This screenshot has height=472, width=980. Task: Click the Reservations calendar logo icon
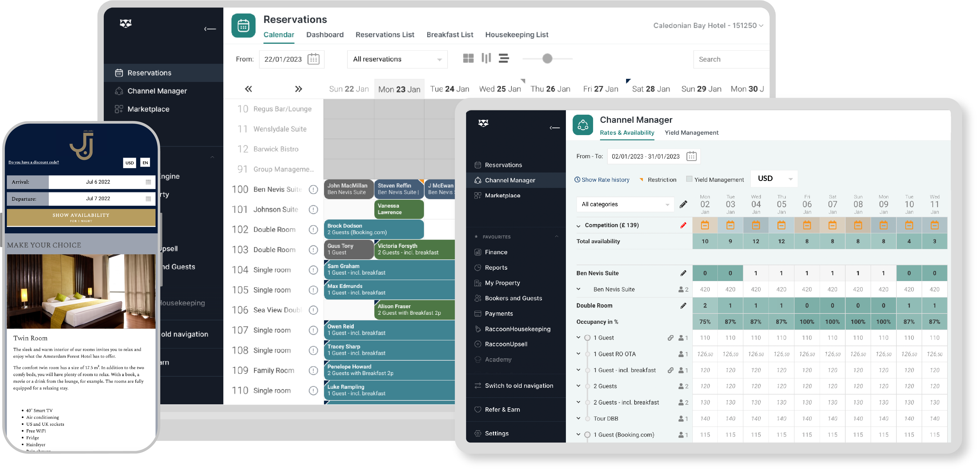click(243, 25)
